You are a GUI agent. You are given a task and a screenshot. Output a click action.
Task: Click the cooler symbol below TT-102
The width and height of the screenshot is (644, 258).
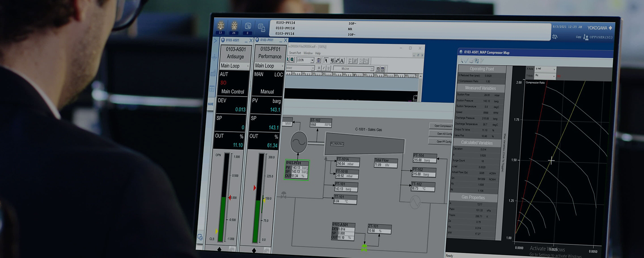[x=416, y=203]
